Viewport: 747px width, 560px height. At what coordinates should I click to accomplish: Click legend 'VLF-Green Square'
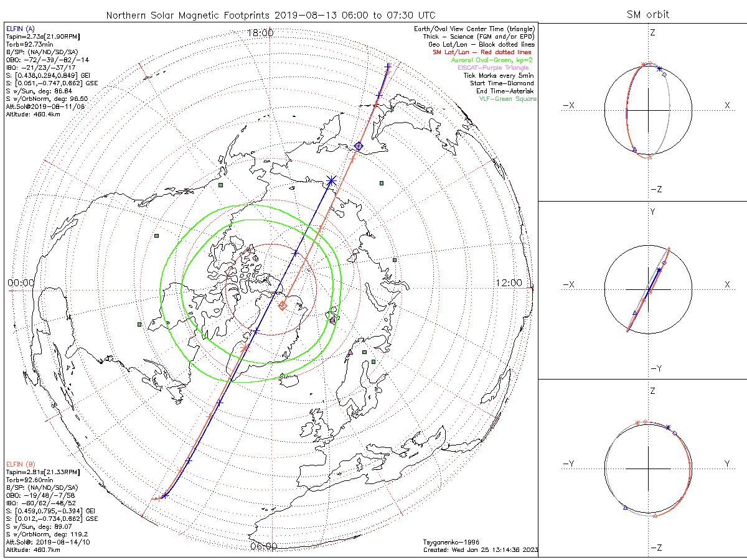coord(507,99)
